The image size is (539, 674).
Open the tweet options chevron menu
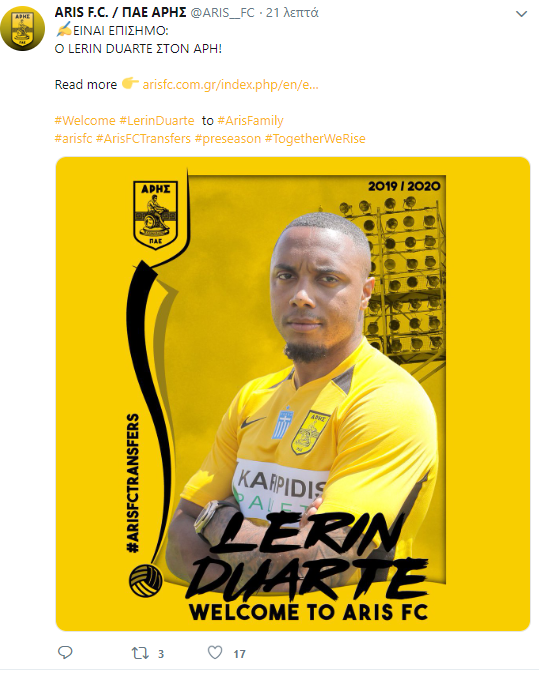[521, 14]
